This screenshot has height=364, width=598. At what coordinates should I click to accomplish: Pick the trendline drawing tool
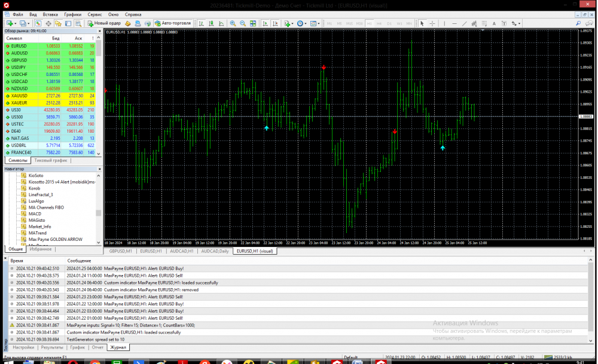pos(465,23)
